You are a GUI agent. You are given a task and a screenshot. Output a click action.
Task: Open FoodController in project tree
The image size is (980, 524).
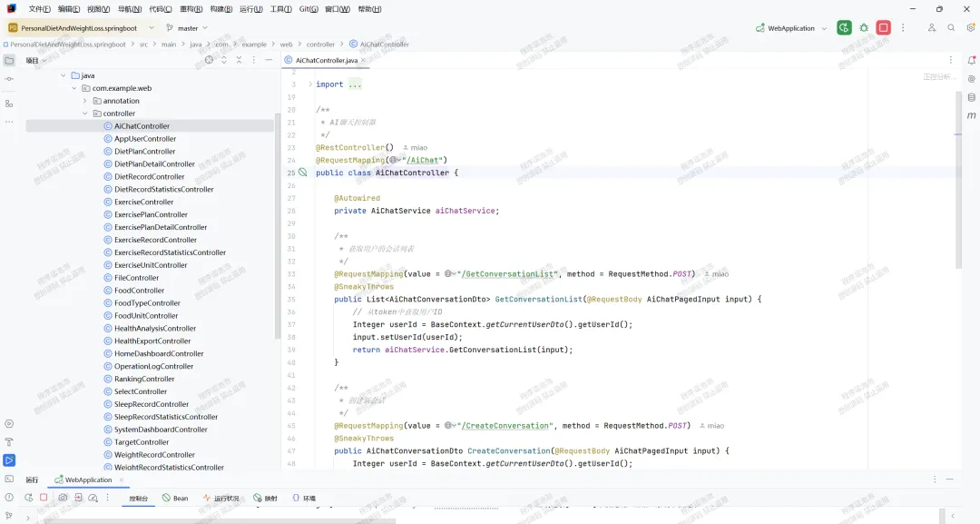pyautogui.click(x=140, y=290)
